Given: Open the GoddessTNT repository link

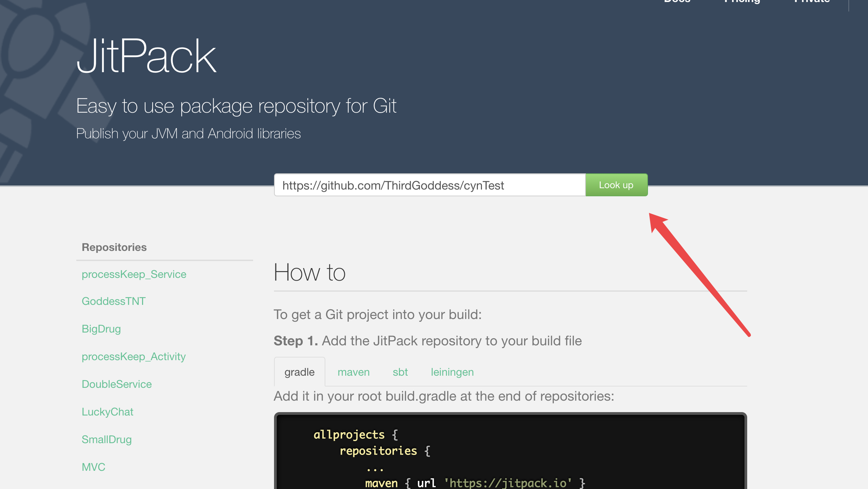Looking at the screenshot, I should (x=113, y=301).
